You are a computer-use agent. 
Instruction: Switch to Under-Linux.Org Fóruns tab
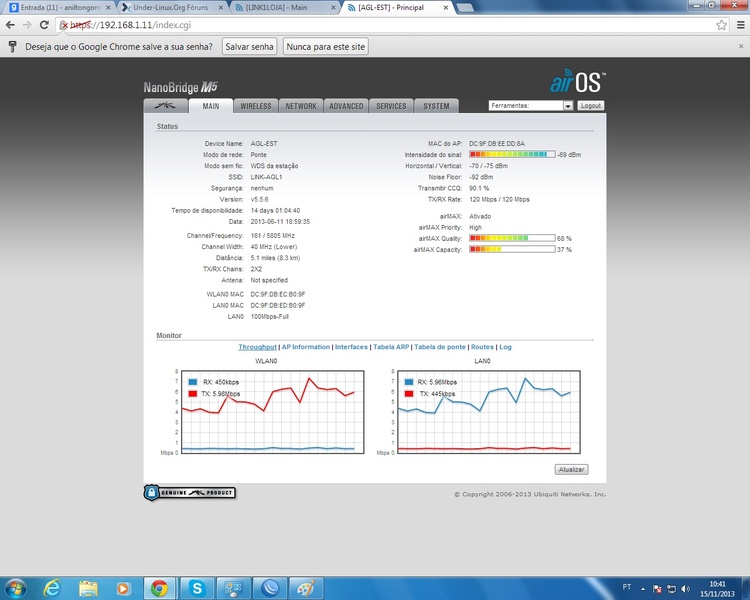(x=172, y=8)
